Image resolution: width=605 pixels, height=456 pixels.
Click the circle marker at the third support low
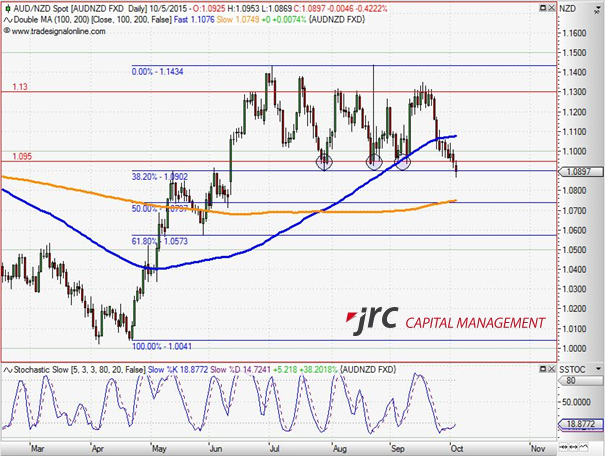402,160
